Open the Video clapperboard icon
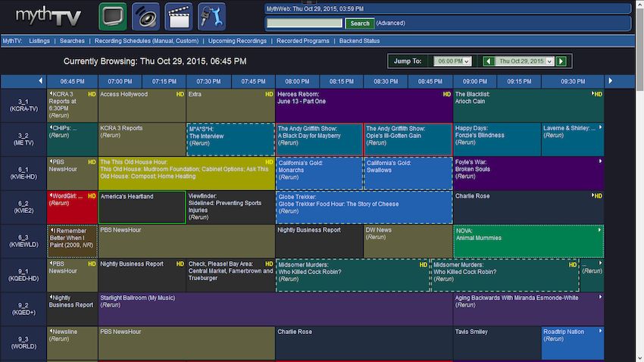The image size is (644, 362). coord(179,17)
